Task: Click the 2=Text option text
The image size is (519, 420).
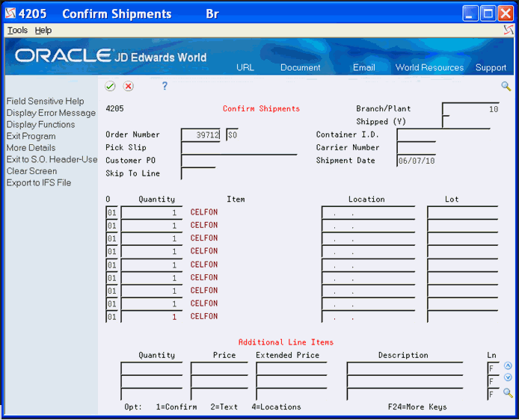Action: (224, 407)
